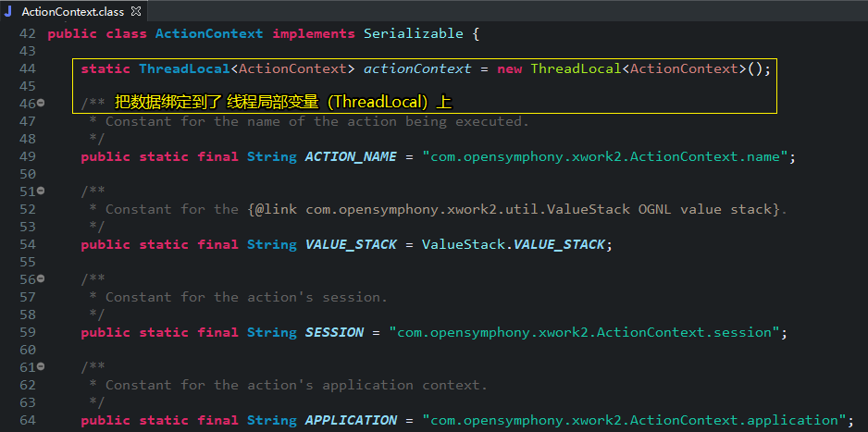Click the APPLICATION constant

point(351,420)
